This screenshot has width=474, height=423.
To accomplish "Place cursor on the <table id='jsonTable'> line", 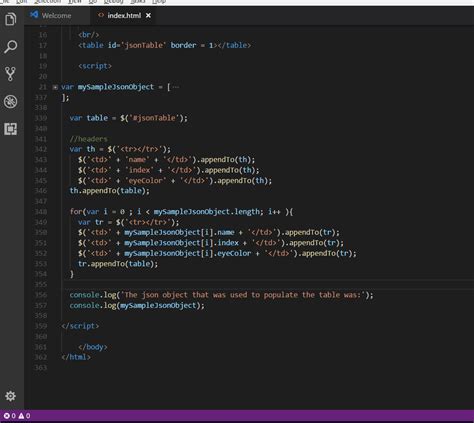I will (164, 45).
